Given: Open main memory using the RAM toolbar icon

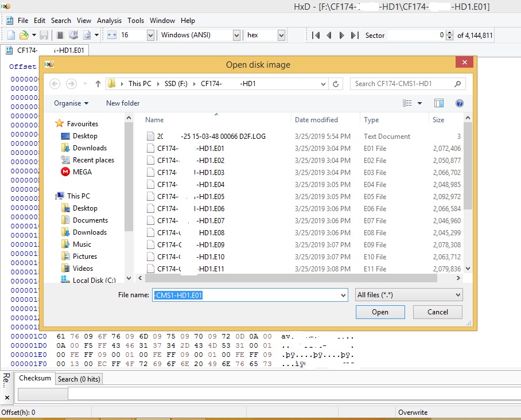Looking at the screenshot, I should point(60,35).
